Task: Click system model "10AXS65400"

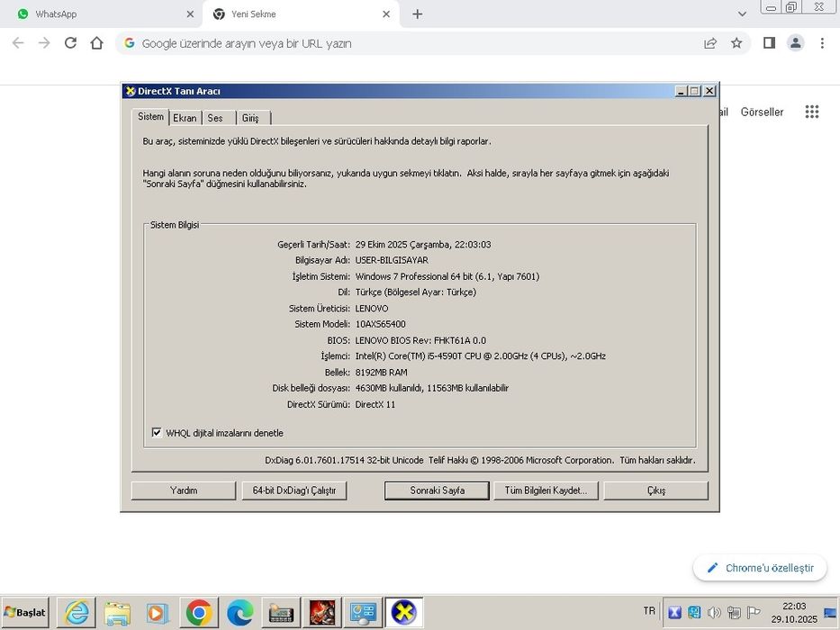Action: point(380,324)
